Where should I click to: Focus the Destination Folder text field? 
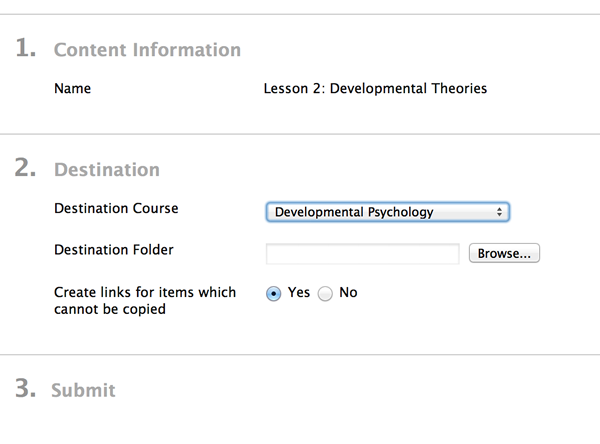coord(362,253)
